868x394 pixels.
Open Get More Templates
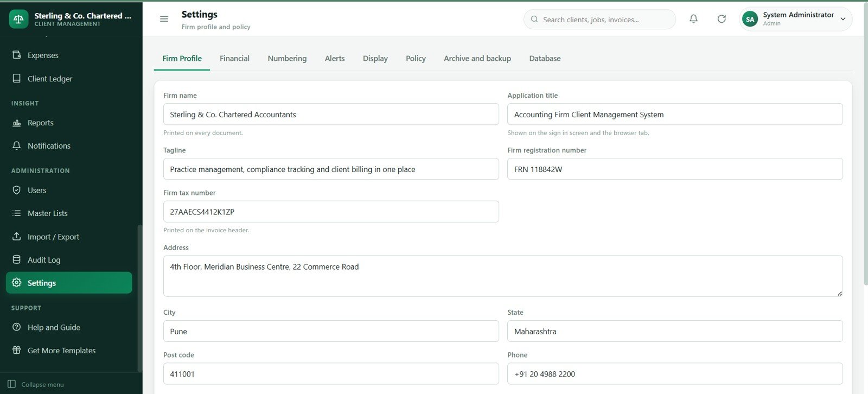point(69,351)
